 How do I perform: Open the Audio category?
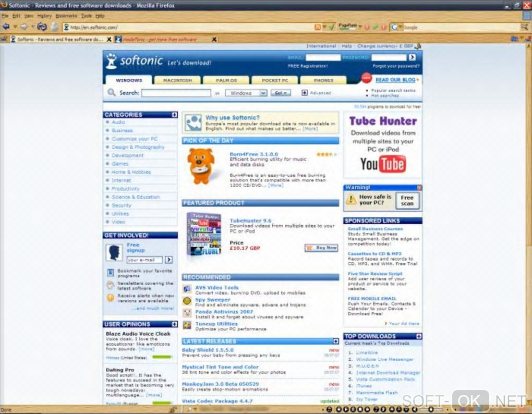(x=118, y=122)
